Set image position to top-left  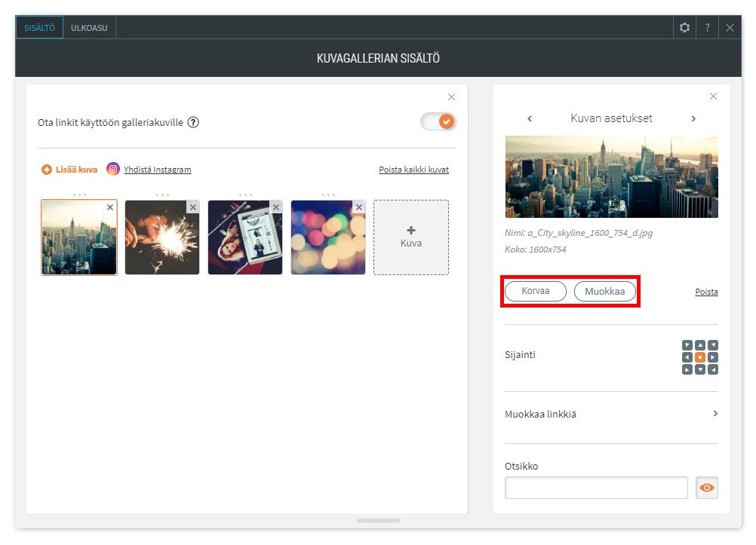coord(687,345)
